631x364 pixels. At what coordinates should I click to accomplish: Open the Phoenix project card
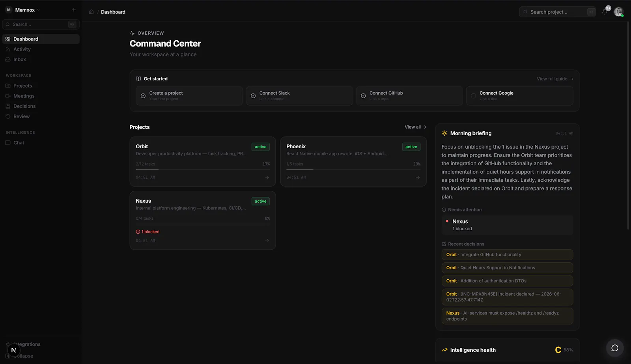(x=353, y=161)
